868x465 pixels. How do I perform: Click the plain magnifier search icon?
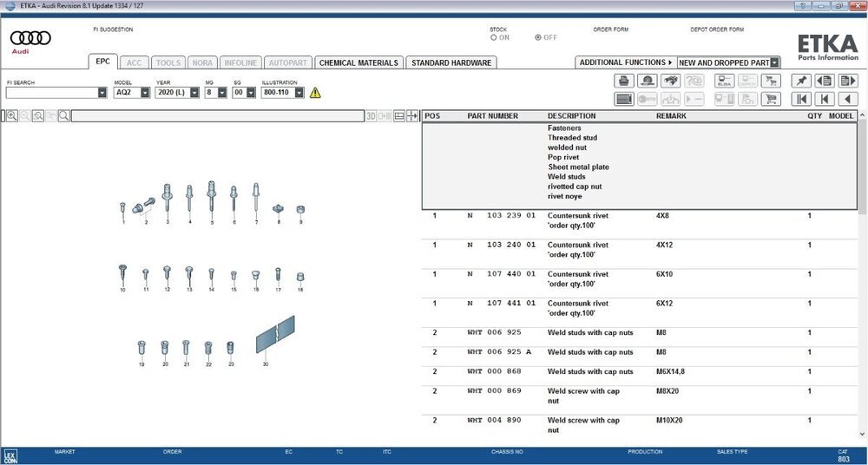64,115
